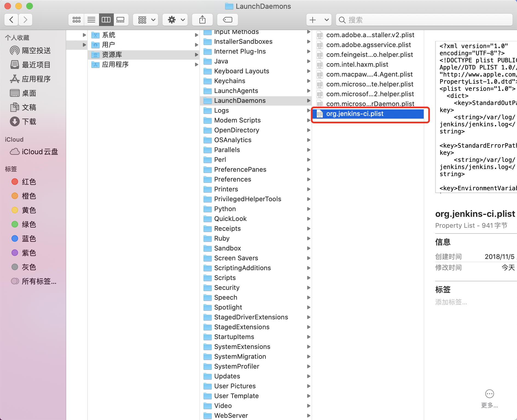This screenshot has width=517, height=420.
Task: Click the Share toolbar icon
Action: coord(202,20)
